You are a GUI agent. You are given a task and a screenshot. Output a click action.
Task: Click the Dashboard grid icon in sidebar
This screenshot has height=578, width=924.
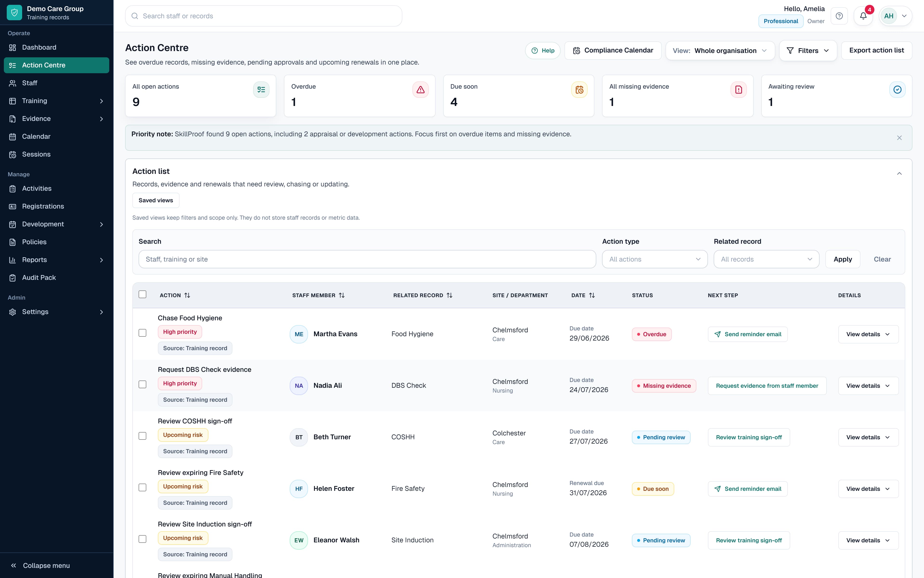(x=13, y=47)
